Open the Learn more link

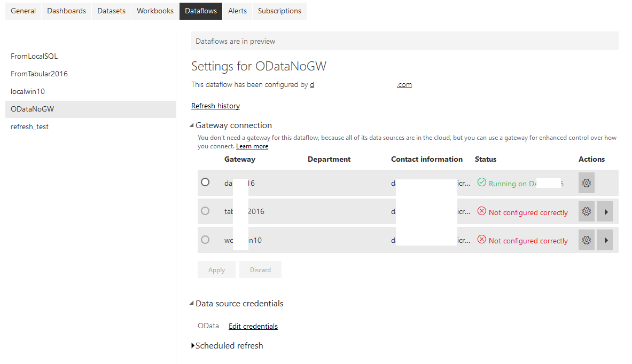(x=252, y=146)
